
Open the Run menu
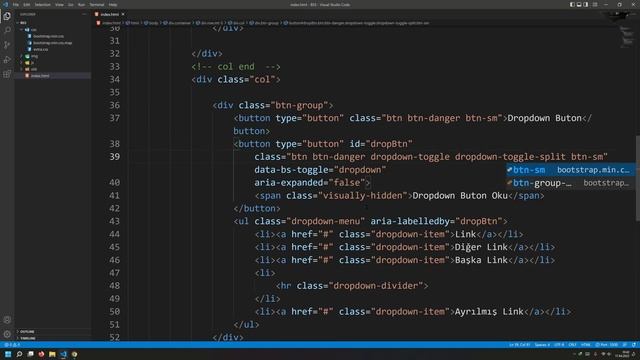81,4
